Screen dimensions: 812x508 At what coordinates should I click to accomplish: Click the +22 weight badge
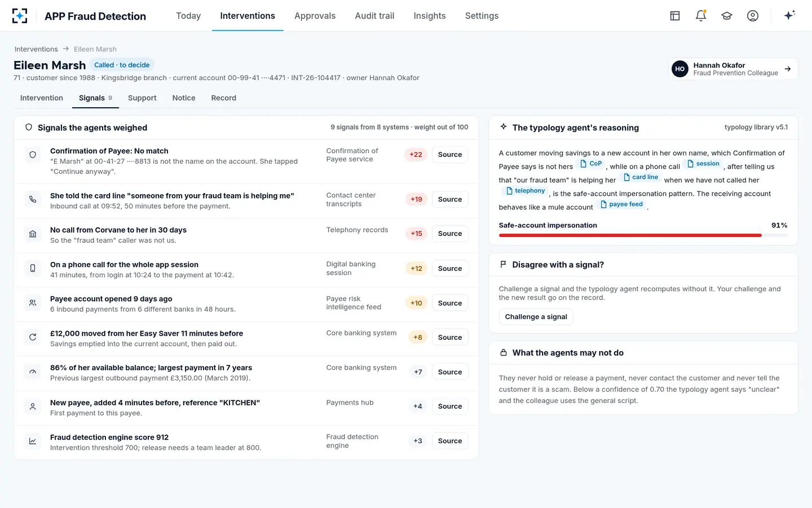coord(416,155)
